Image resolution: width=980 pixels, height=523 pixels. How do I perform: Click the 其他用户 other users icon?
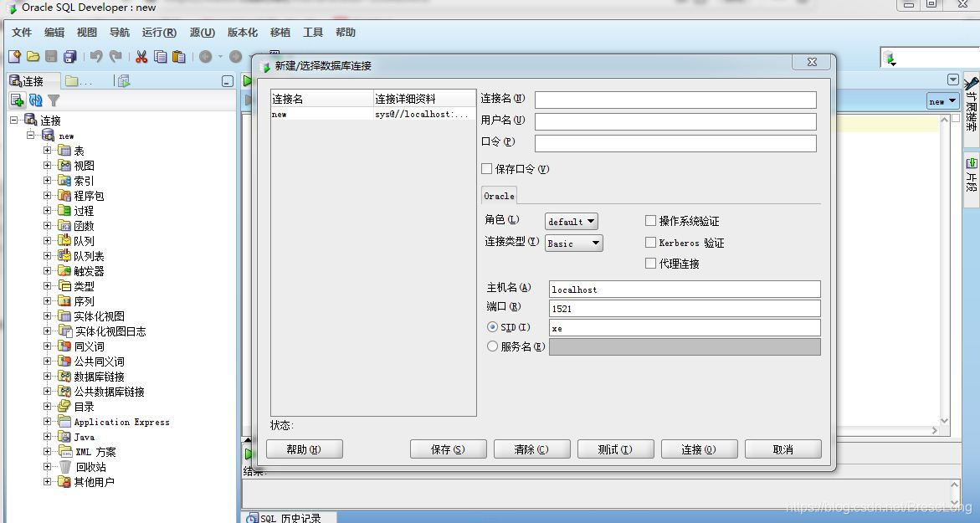click(x=64, y=481)
